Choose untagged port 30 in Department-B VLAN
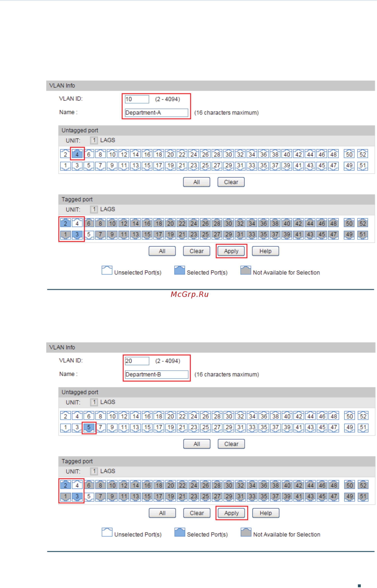Image resolution: width=377 pixels, height=588 pixels. [x=229, y=416]
